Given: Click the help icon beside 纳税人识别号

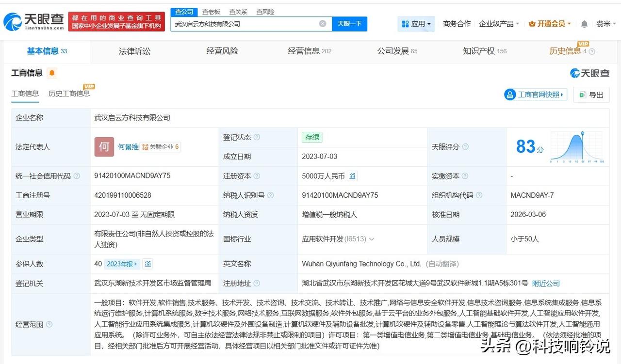Looking at the screenshot, I should pyautogui.click(x=270, y=195).
